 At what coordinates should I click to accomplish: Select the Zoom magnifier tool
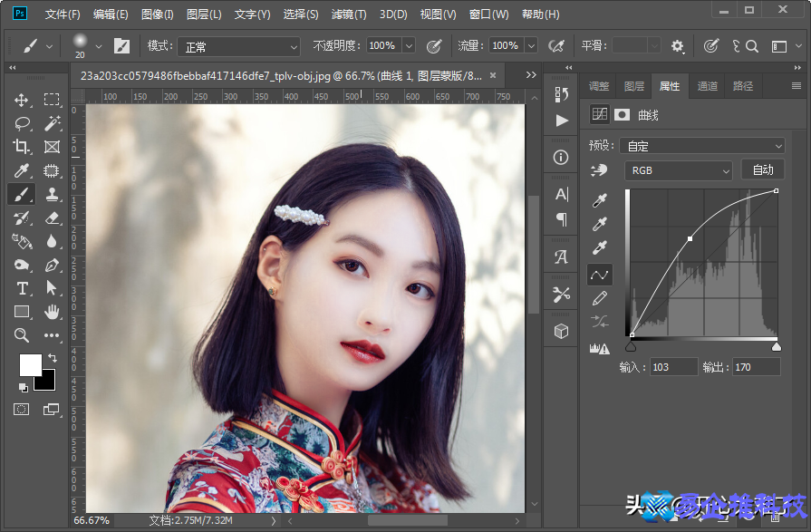coord(22,335)
